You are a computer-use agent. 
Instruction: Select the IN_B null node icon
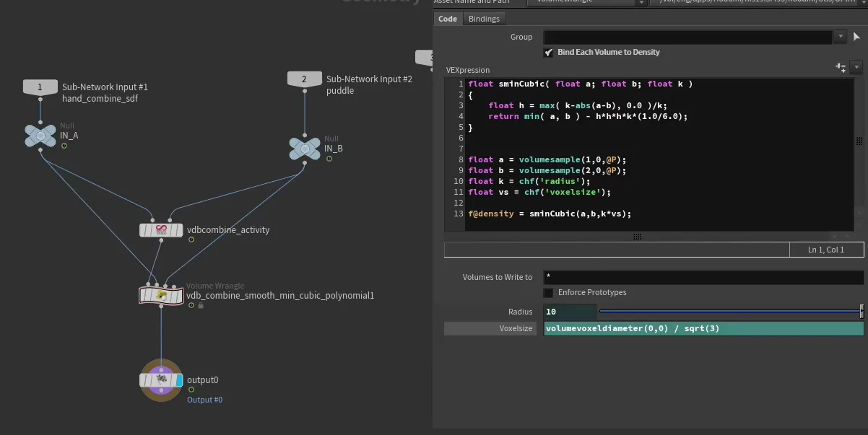pos(304,149)
